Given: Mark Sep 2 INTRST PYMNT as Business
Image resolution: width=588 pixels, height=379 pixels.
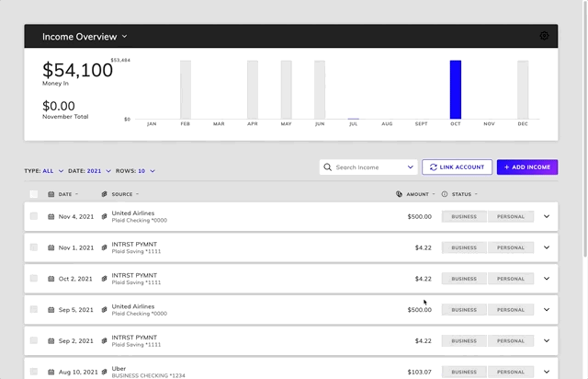Looking at the screenshot, I should tap(464, 341).
